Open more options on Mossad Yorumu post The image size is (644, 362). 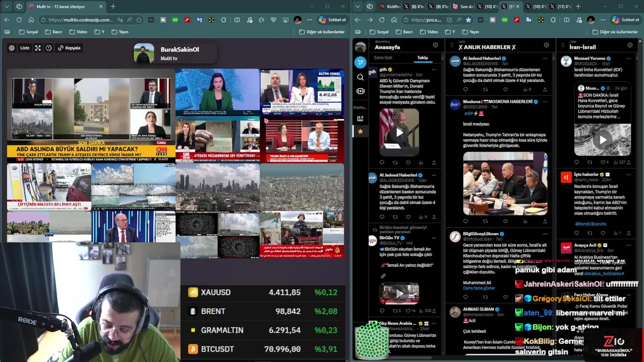click(x=628, y=58)
